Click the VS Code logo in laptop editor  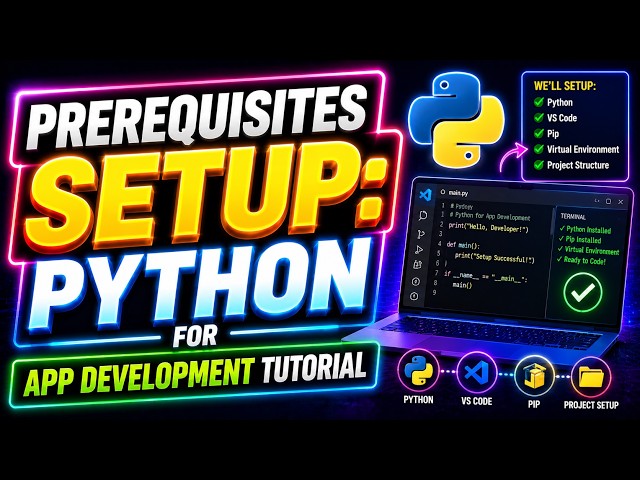(425, 195)
